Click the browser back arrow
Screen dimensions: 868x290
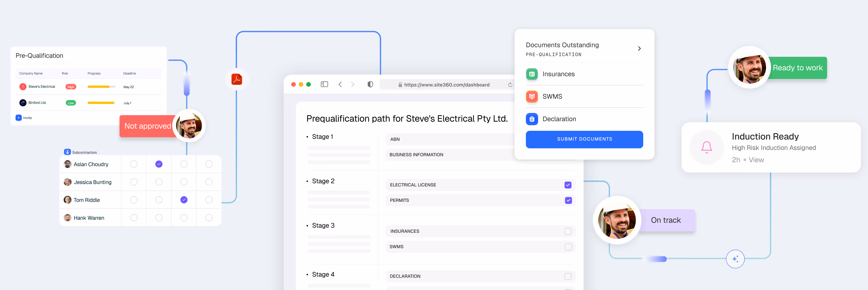coord(340,85)
